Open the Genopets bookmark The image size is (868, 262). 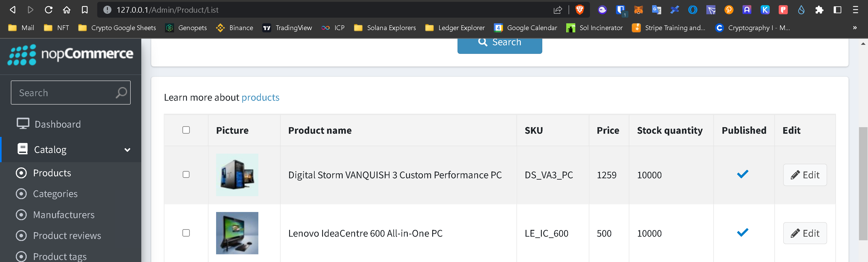[x=186, y=28]
